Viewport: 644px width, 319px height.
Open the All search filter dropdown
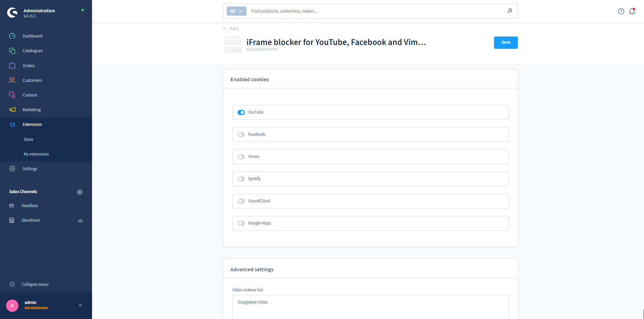236,11
